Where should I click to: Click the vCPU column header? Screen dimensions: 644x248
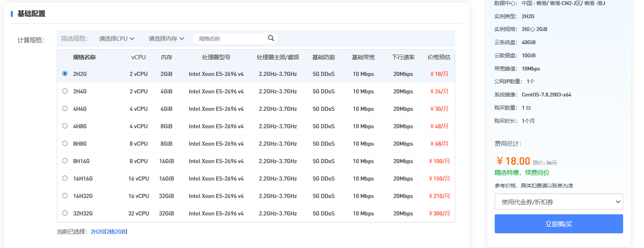(x=138, y=57)
